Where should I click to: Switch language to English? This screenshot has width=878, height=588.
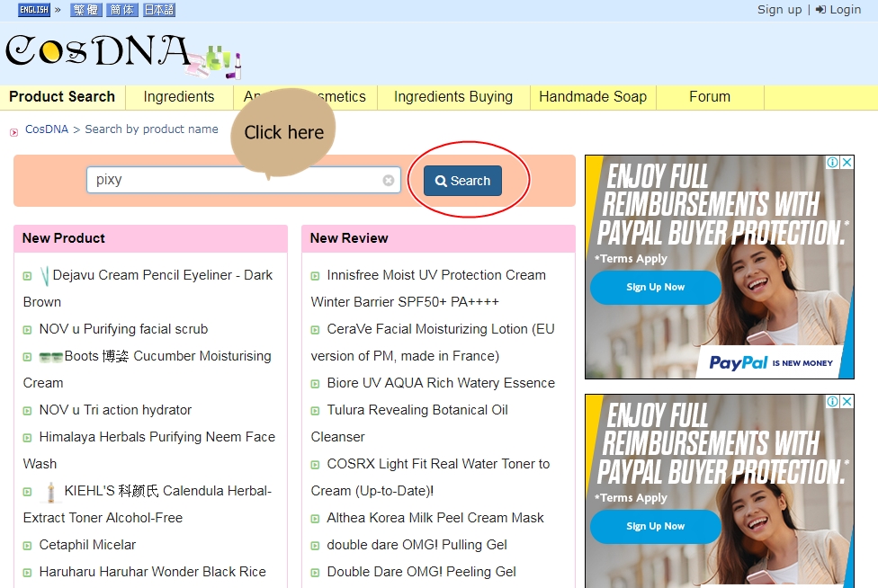(x=34, y=10)
